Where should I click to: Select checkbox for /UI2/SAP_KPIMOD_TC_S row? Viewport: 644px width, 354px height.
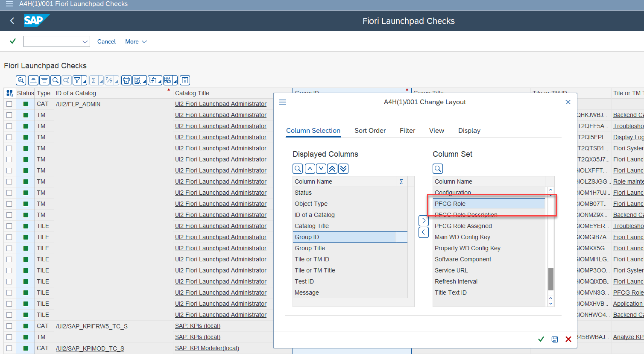(9, 348)
